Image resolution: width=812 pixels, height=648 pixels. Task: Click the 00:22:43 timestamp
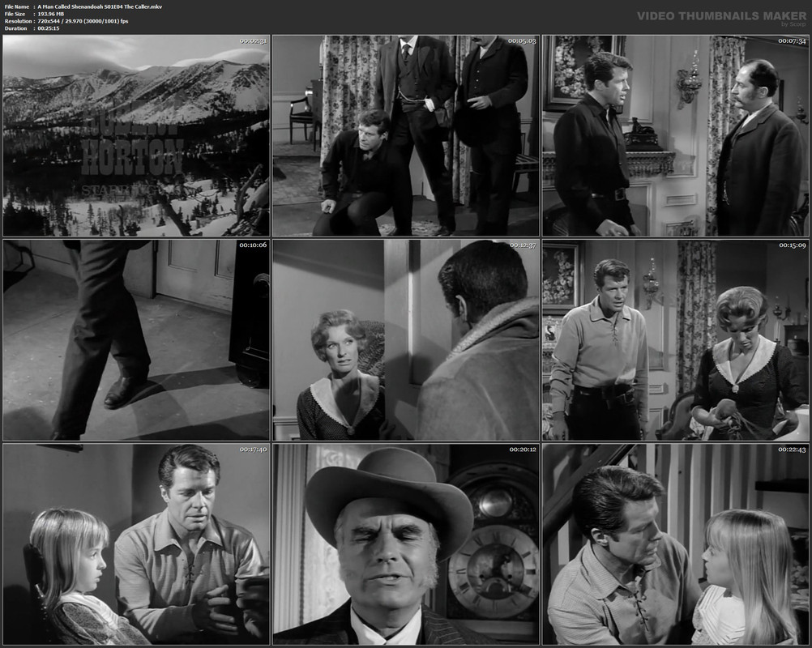pos(792,450)
